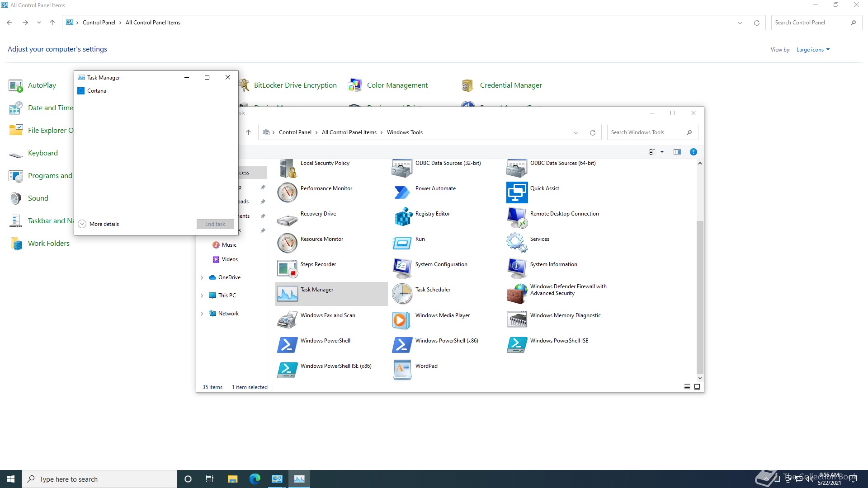Viewport: 868px width, 488px height.
Task: Open Windows PowerShell ISE (x86) icon
Action: click(x=287, y=371)
